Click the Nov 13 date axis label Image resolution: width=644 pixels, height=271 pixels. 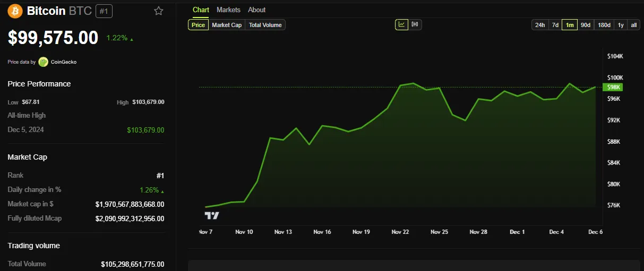(x=283, y=232)
